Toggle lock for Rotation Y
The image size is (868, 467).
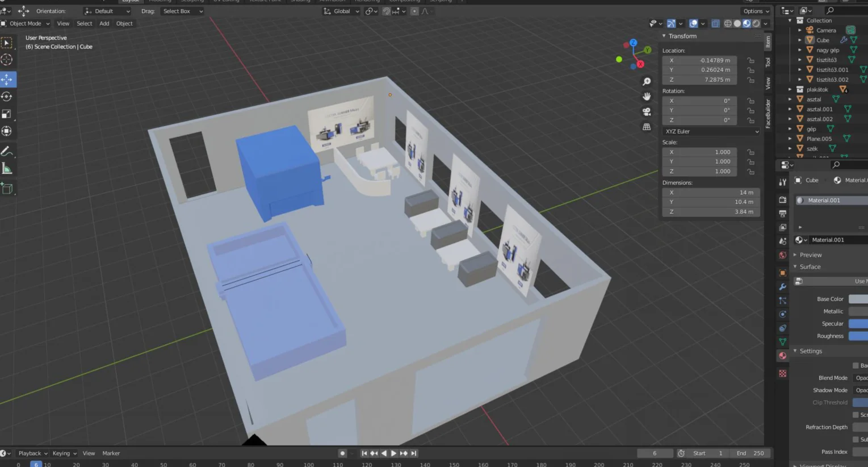pos(751,110)
